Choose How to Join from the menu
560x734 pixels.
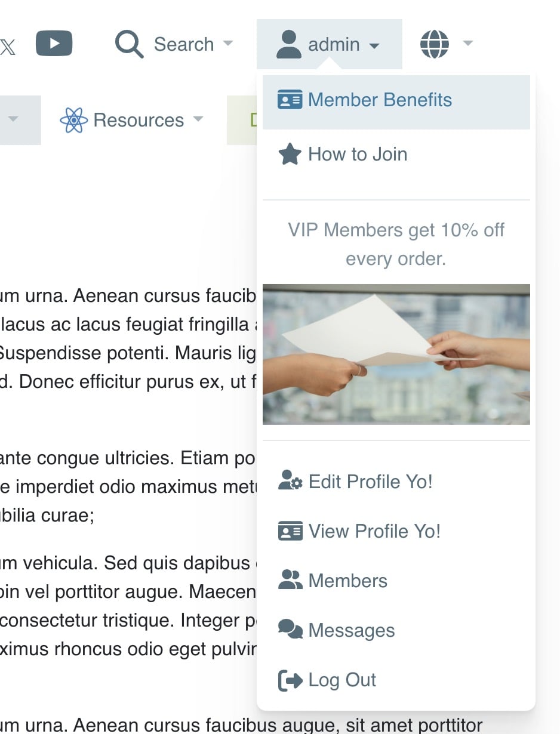pyautogui.click(x=358, y=154)
